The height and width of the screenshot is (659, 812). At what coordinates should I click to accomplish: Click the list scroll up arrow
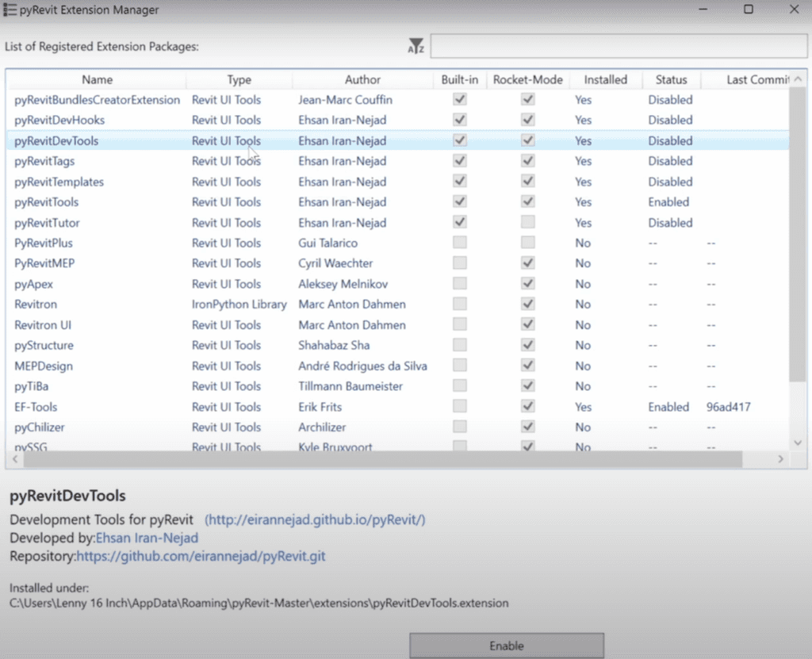click(x=798, y=79)
